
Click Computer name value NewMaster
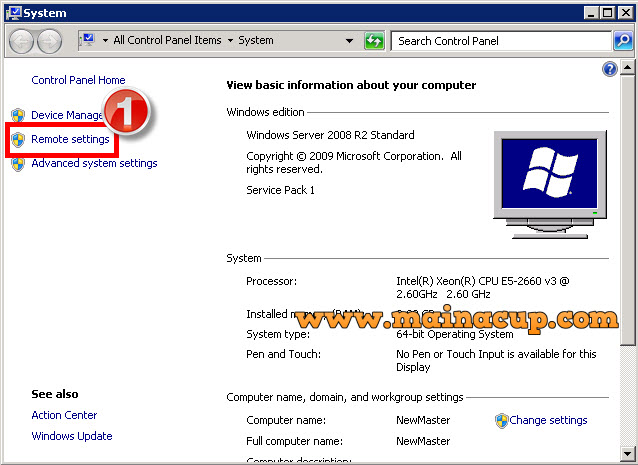(x=423, y=420)
